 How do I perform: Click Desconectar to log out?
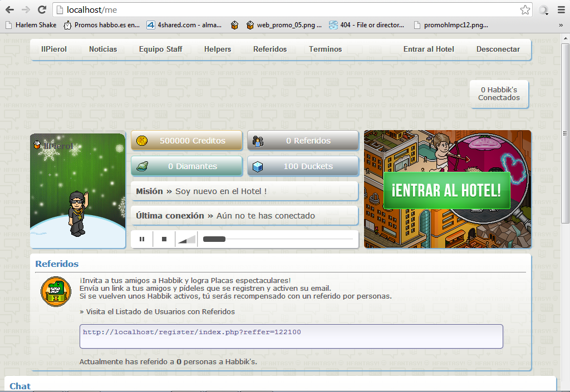(498, 49)
